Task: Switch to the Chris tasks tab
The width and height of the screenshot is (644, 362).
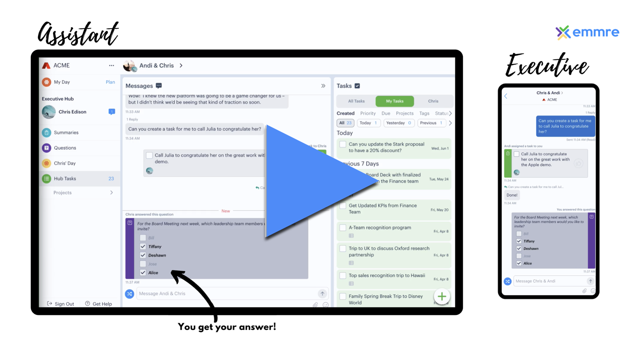Action: [433, 101]
